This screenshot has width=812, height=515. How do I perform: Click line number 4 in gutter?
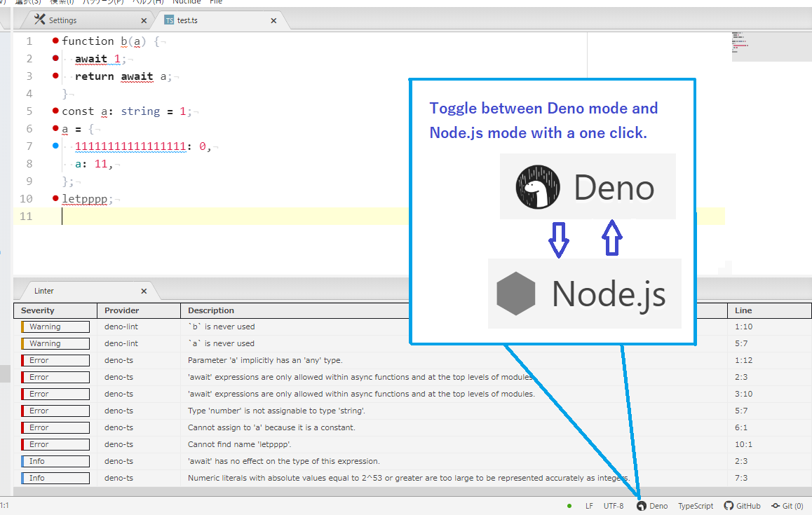click(x=29, y=94)
